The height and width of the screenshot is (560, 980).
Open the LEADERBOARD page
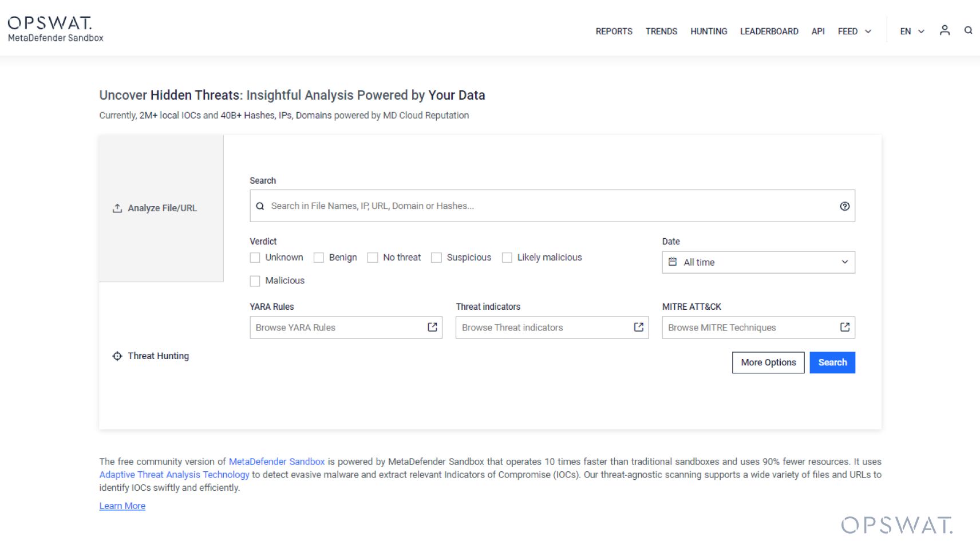(x=769, y=31)
